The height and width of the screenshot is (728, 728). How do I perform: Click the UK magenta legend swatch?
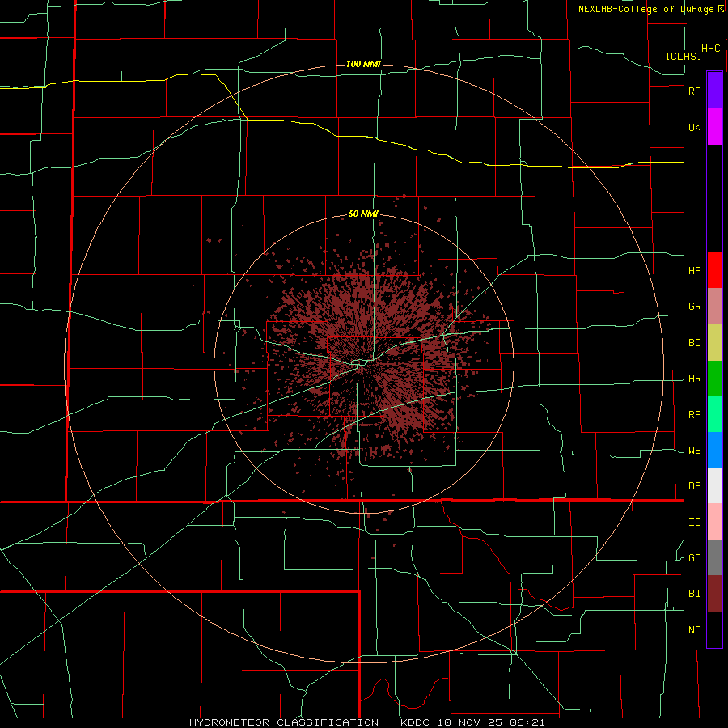click(714, 127)
